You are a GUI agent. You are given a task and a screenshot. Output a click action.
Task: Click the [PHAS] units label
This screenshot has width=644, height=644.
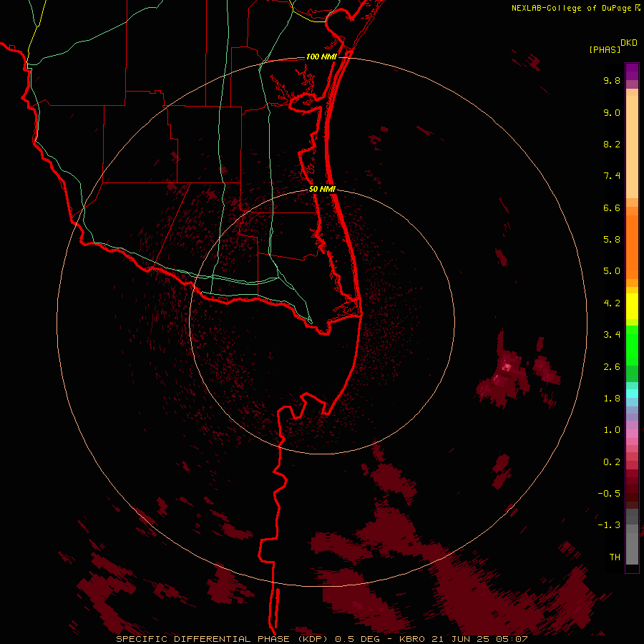[605, 49]
